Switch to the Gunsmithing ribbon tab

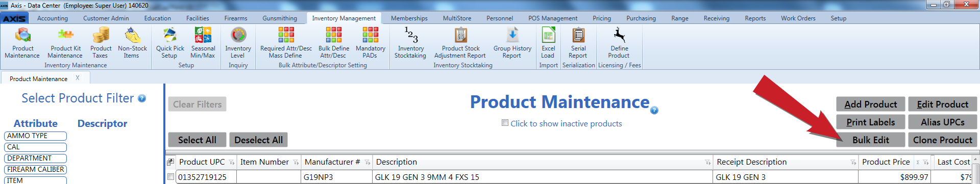point(280,18)
